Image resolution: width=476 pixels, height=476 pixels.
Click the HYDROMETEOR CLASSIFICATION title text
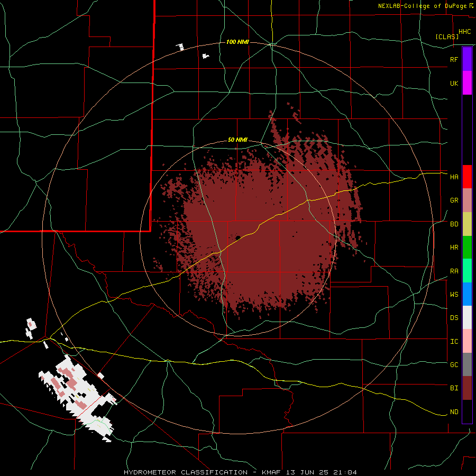(x=186, y=472)
